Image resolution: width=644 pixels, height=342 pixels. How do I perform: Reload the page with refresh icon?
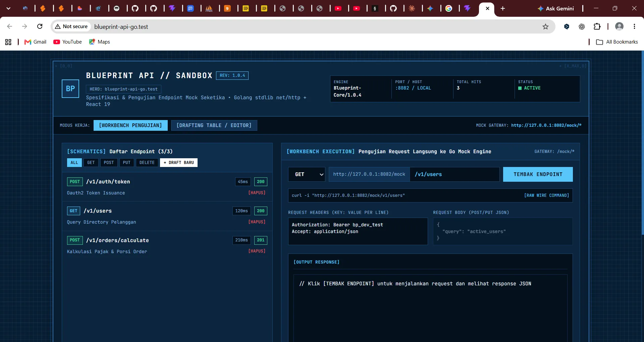click(40, 26)
